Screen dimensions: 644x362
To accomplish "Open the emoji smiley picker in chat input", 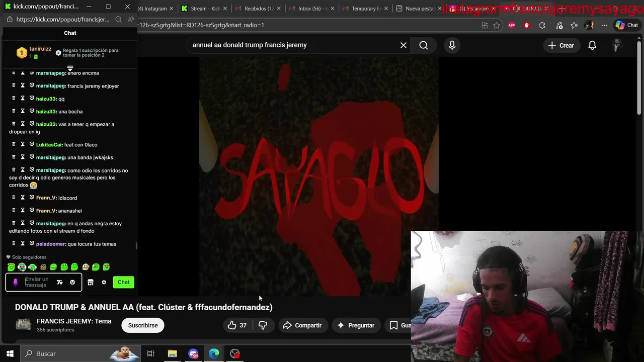I will [x=72, y=282].
